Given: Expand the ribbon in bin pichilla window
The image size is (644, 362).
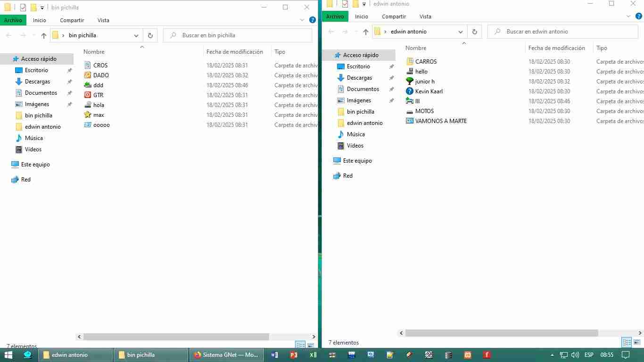Looking at the screenshot, I should coord(302,20).
